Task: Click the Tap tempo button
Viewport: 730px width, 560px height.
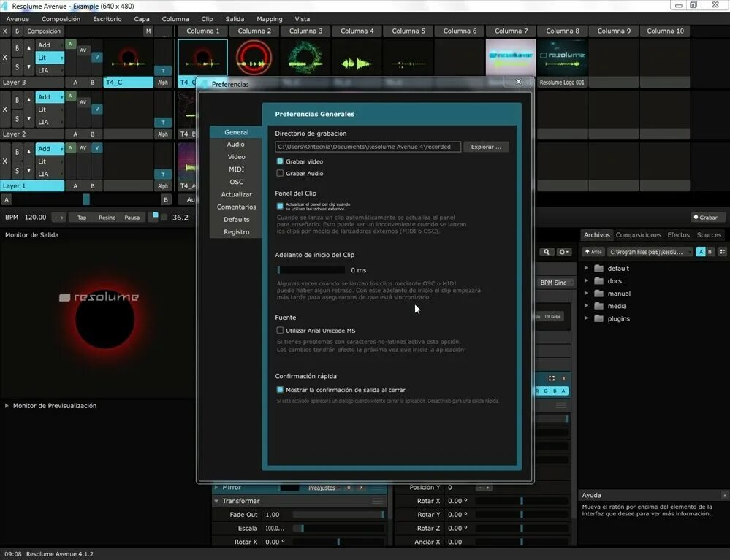Action: [x=82, y=217]
